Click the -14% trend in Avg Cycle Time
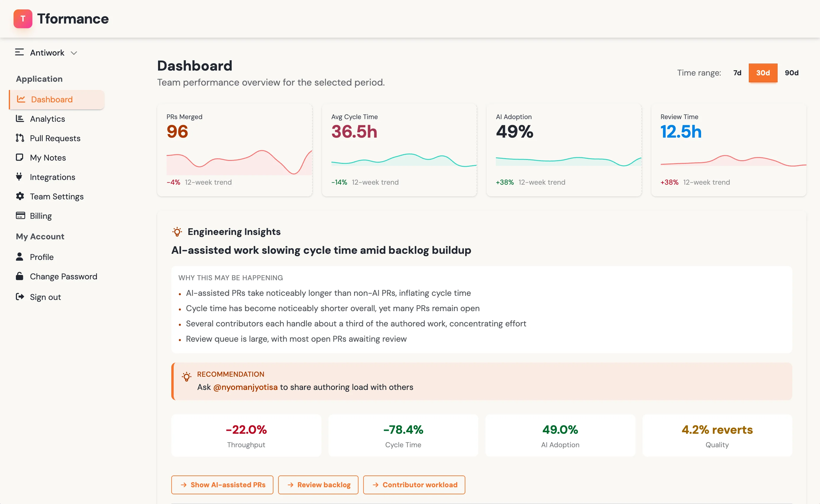 coord(339,182)
